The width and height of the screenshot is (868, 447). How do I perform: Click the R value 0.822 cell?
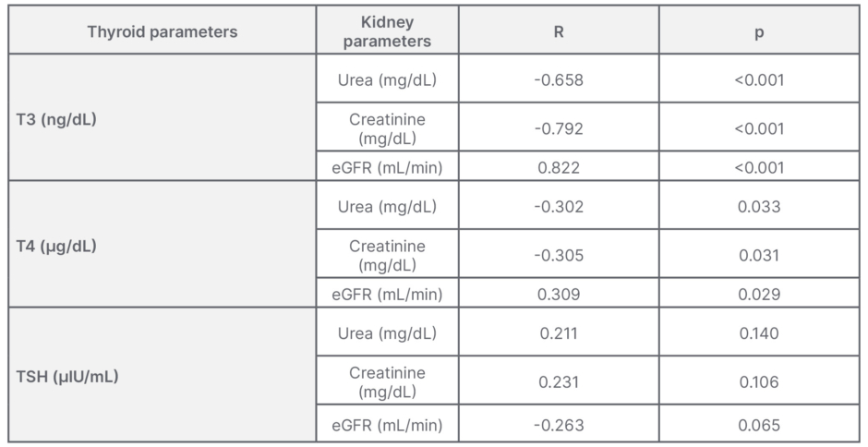click(x=559, y=167)
